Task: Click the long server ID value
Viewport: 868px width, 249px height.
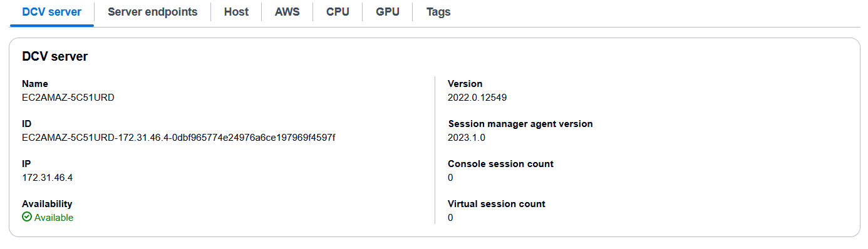Action: pyautogui.click(x=178, y=138)
